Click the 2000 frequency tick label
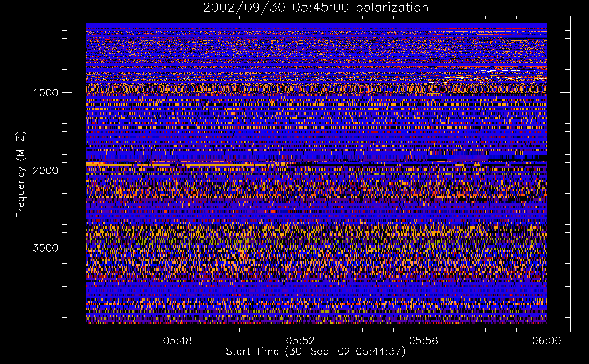589x364 pixels. pos(46,170)
